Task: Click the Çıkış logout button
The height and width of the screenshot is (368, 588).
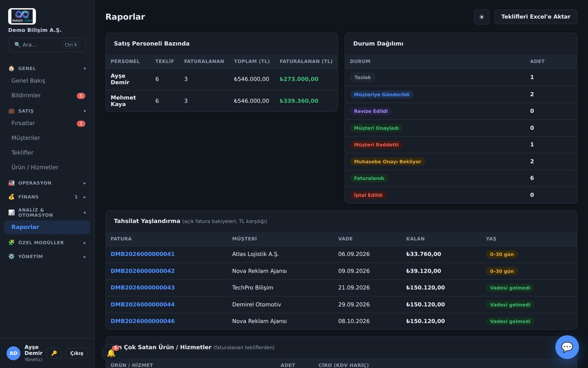Action: click(77, 353)
